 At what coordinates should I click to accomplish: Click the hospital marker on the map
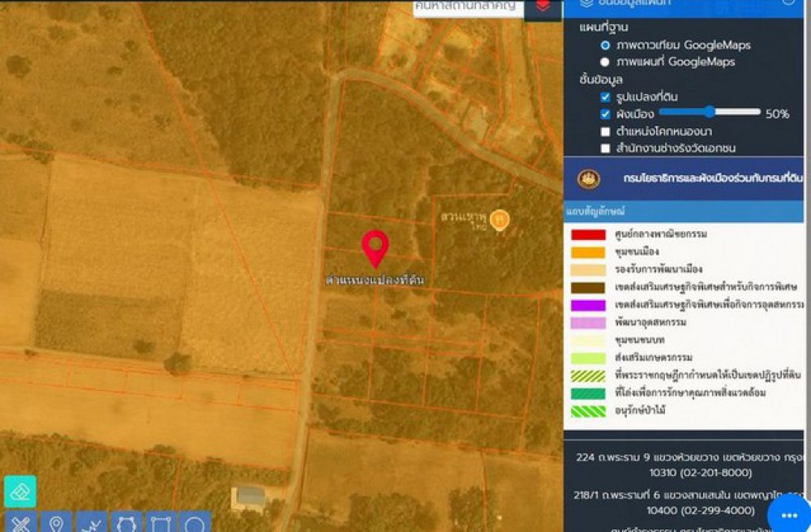(x=500, y=219)
